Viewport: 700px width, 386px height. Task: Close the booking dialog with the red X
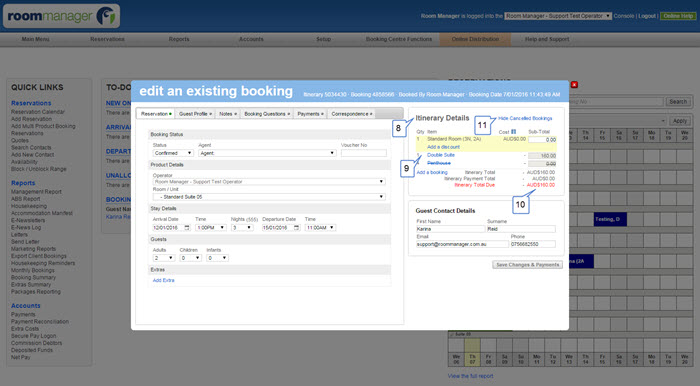tap(574, 85)
